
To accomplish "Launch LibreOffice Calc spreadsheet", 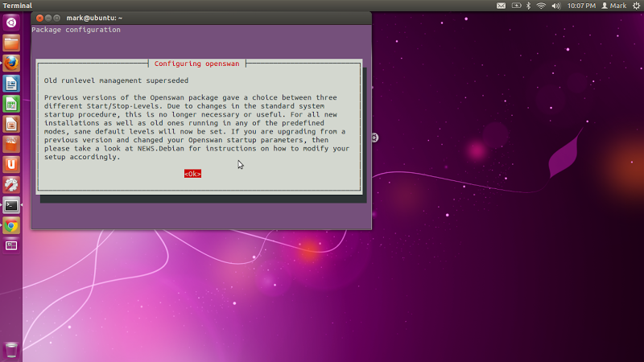I will point(11,104).
